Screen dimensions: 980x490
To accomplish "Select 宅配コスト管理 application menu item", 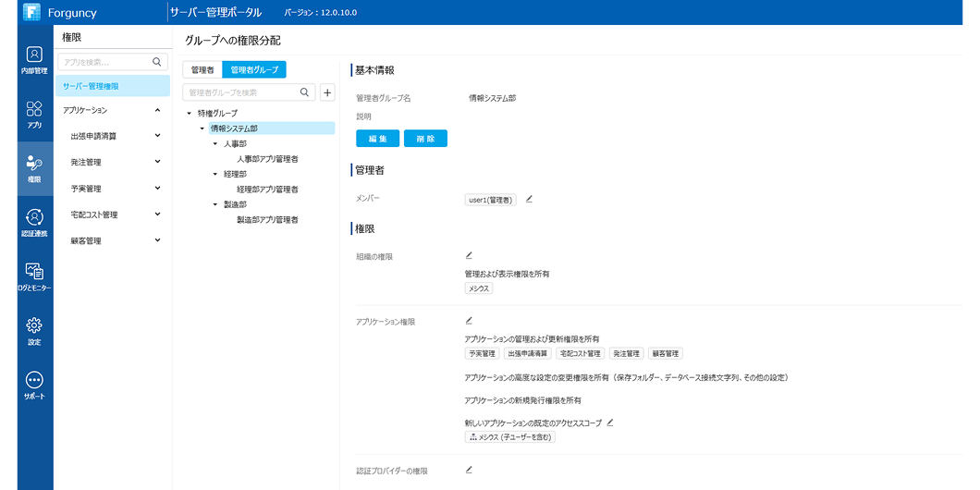I will 93,214.
